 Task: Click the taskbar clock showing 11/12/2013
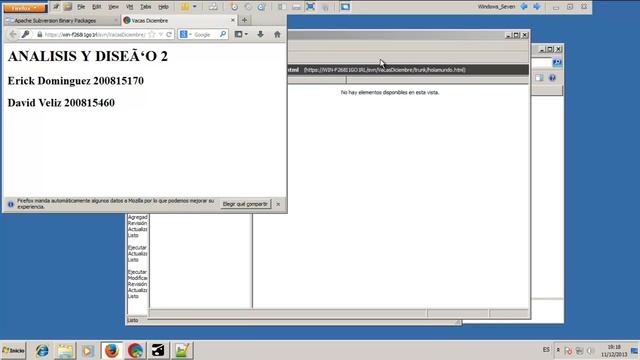(x=614, y=351)
